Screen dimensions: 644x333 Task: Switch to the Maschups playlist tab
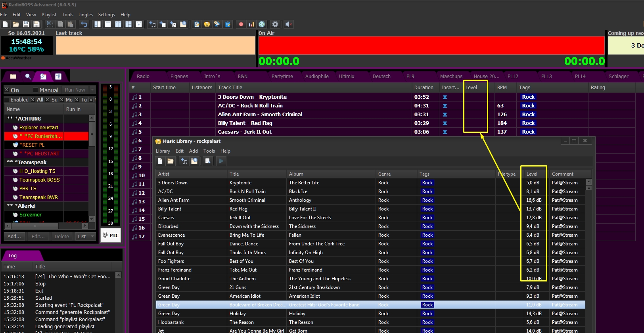(x=451, y=76)
